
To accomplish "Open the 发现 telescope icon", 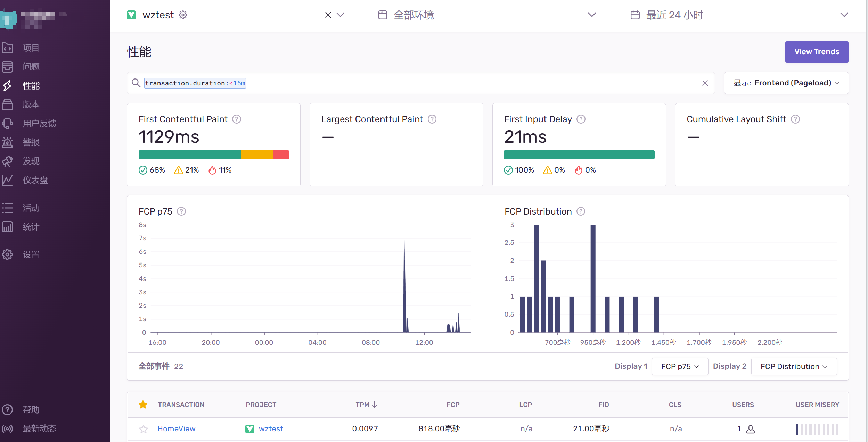I will (7, 161).
